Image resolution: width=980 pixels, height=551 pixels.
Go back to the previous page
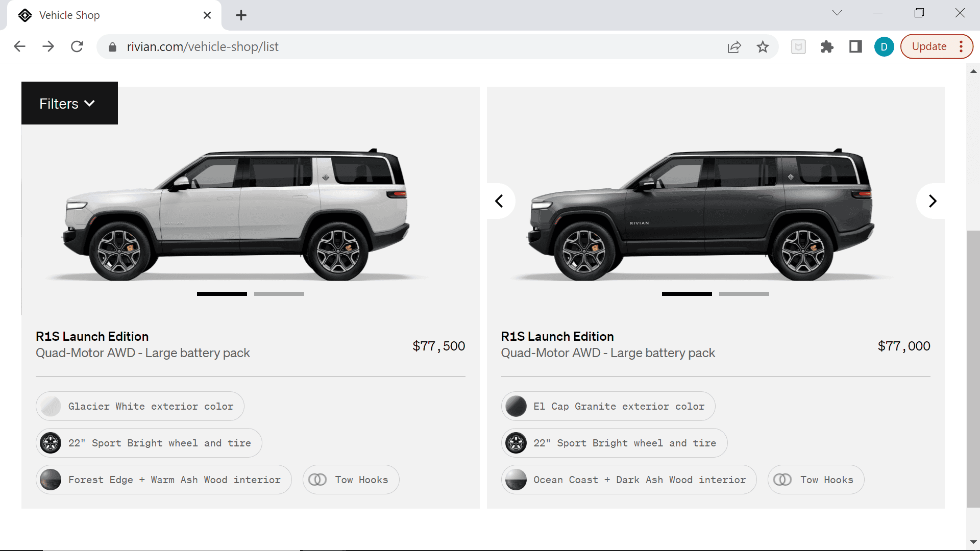point(20,46)
